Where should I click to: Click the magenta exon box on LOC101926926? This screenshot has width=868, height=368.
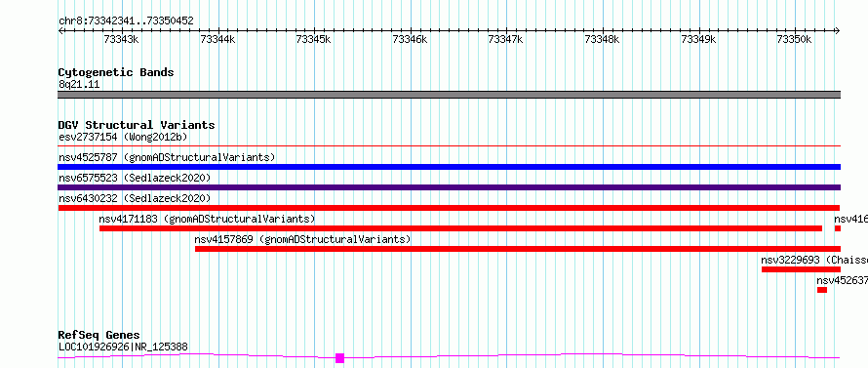[x=340, y=358]
